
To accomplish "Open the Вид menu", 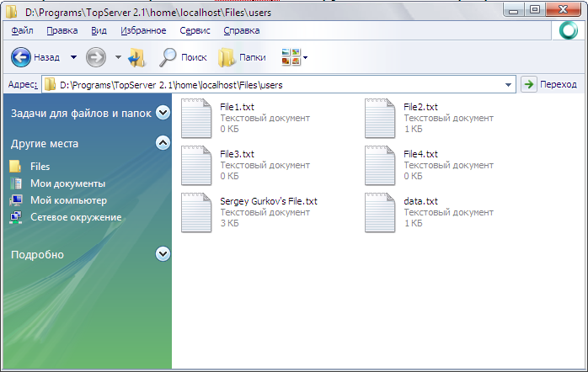I will click(x=99, y=30).
